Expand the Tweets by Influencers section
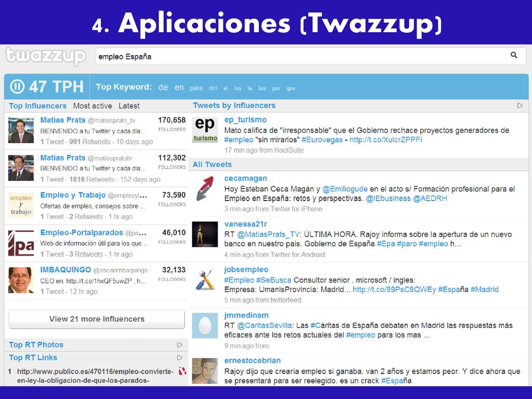This screenshot has width=532, height=399. (520, 105)
